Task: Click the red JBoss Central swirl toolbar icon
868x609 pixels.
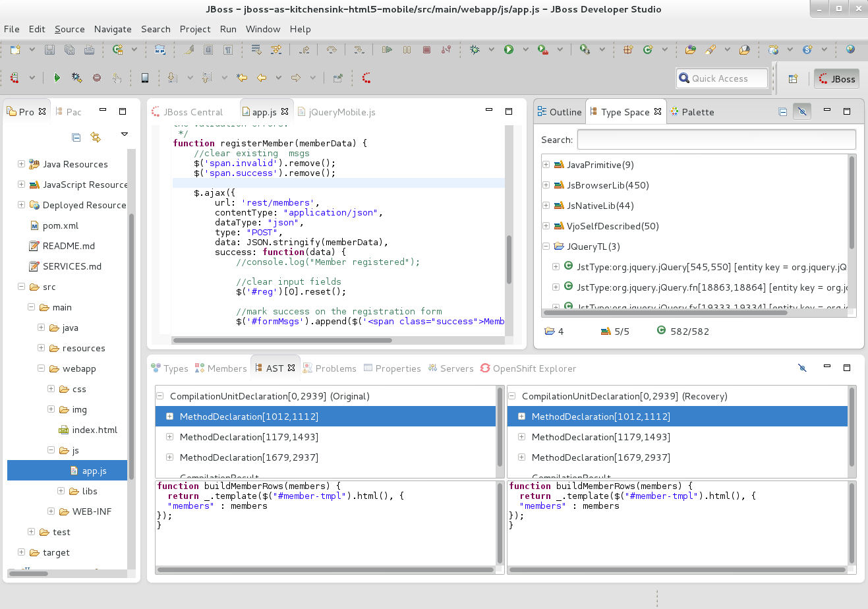Action: [366, 78]
